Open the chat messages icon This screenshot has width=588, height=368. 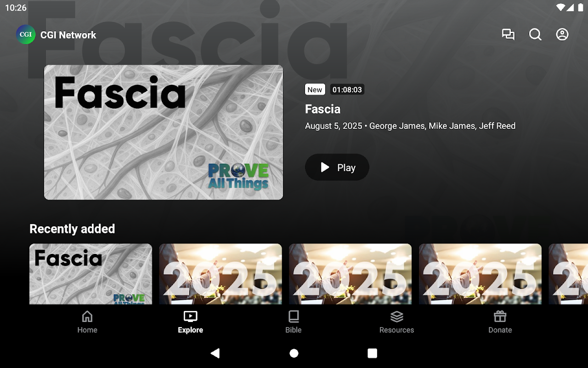508,34
